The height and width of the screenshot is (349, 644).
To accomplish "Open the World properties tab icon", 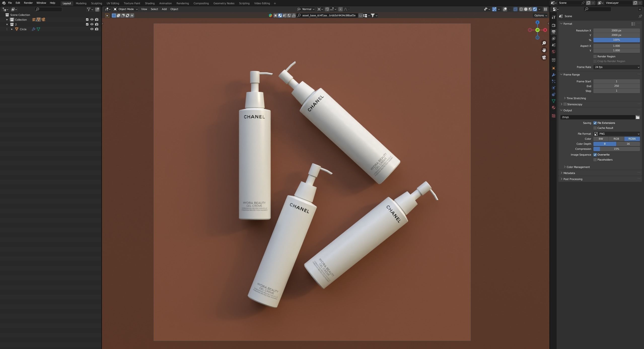I will point(553,51).
